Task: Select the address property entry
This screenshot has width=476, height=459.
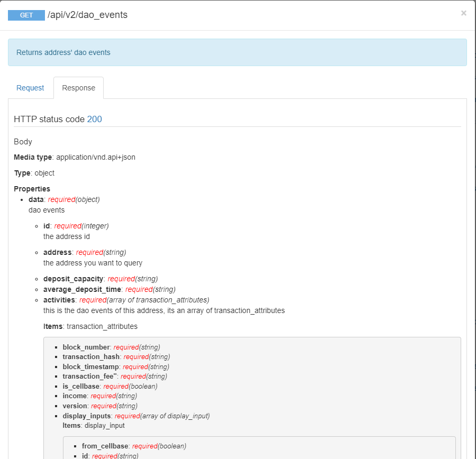Action: tap(57, 252)
